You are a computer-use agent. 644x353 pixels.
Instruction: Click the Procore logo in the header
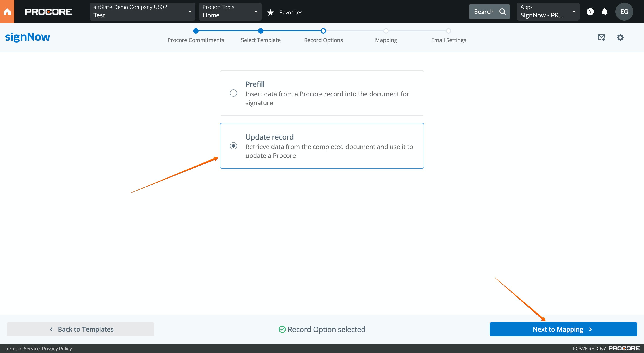(48, 12)
